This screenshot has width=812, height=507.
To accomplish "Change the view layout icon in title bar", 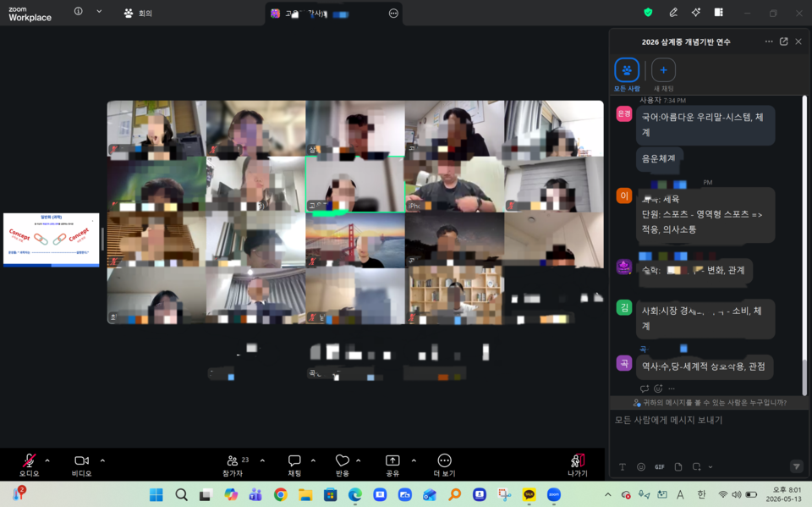I will (x=719, y=13).
